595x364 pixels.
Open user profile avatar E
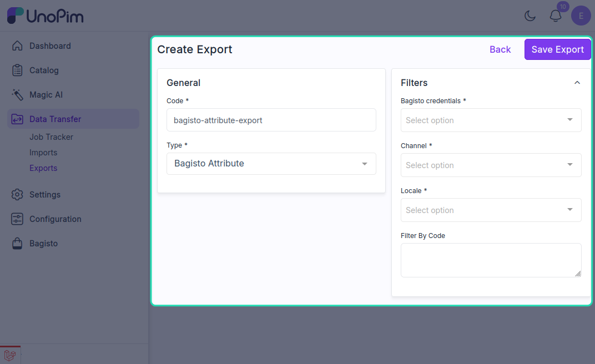pos(581,16)
